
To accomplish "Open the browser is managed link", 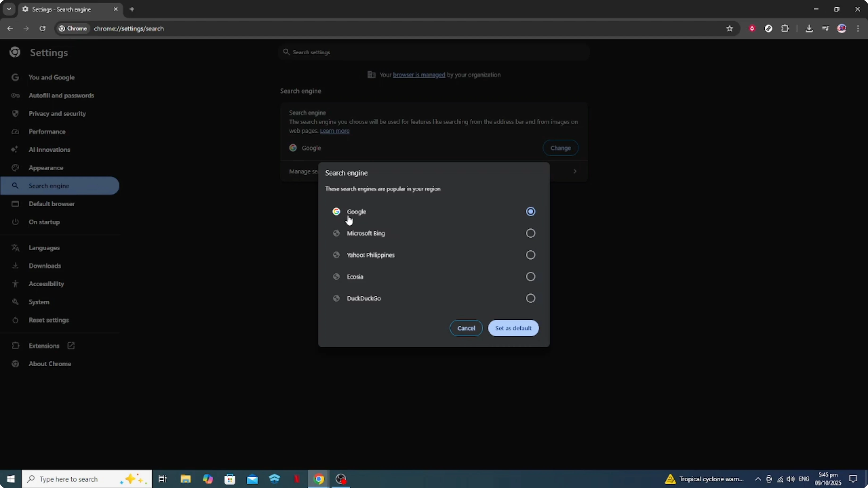I will point(419,75).
